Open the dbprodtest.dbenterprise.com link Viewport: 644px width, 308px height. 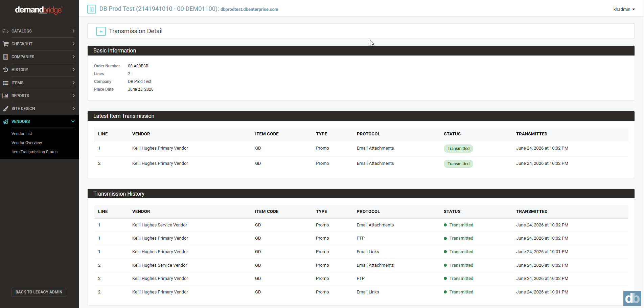click(249, 9)
